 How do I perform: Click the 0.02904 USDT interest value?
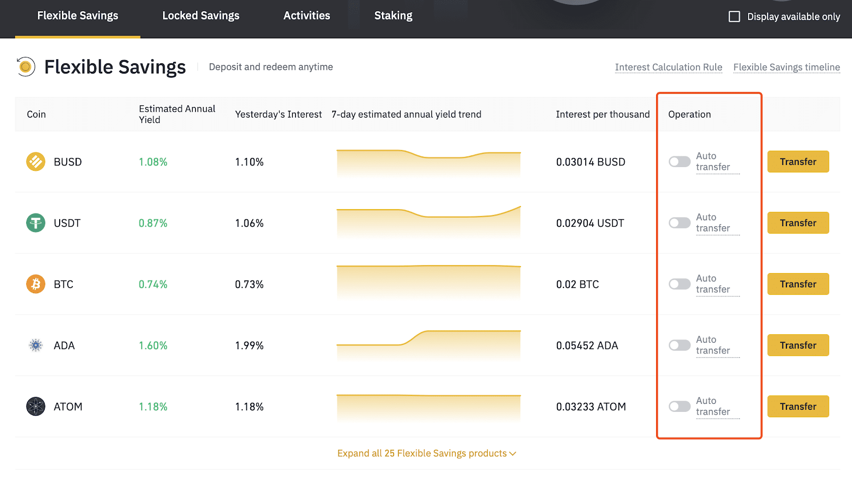pyautogui.click(x=590, y=223)
